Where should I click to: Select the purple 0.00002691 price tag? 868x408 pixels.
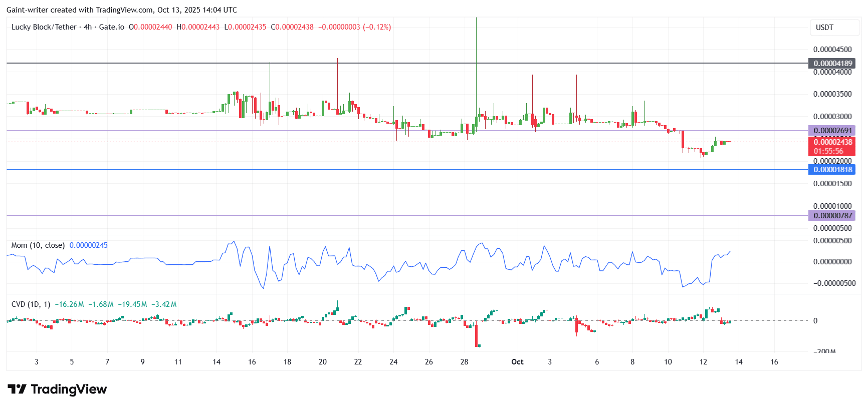[x=832, y=131]
